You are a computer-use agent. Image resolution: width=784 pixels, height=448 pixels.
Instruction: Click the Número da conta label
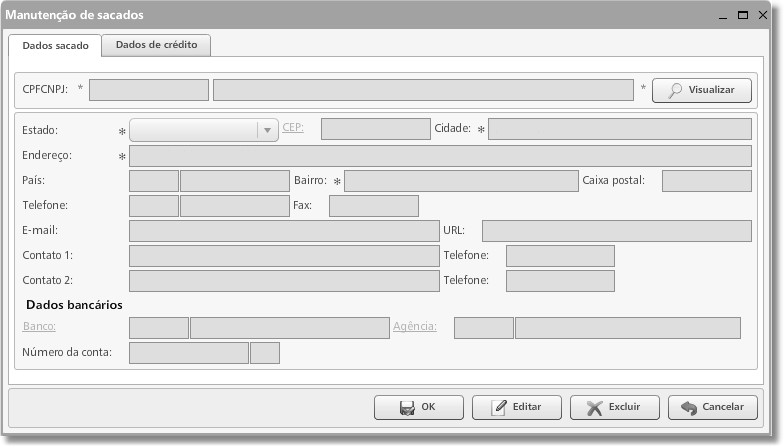click(x=67, y=352)
